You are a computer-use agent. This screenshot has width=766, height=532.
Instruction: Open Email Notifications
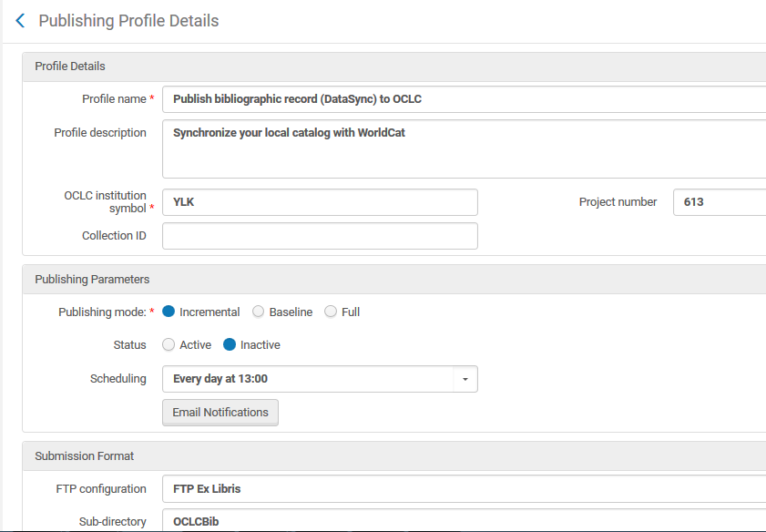pos(220,413)
